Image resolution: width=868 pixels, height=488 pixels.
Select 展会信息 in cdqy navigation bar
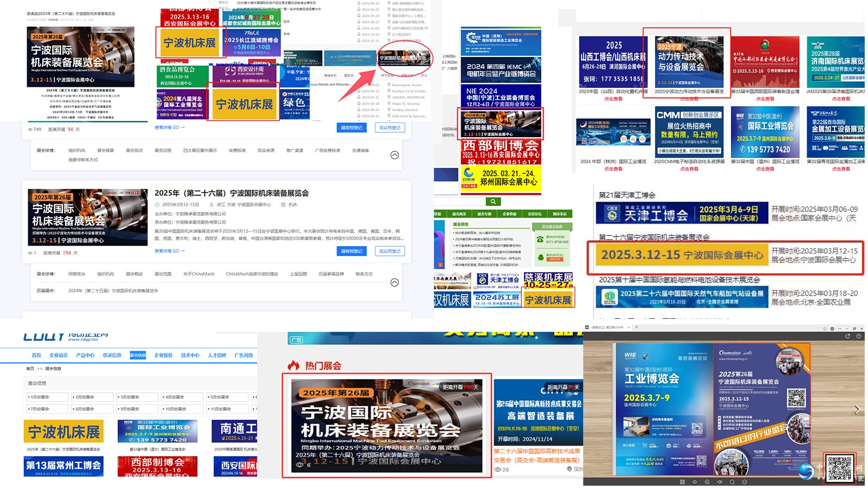[138, 355]
